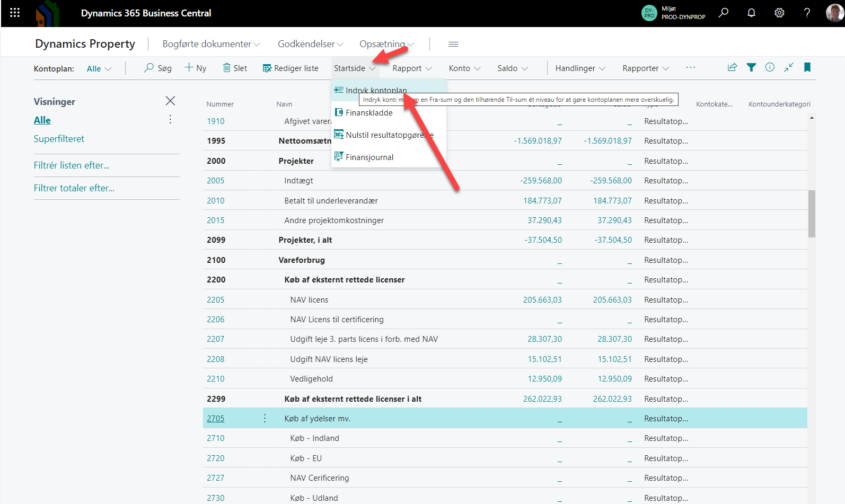Viewport: 845px width, 504px height.
Task: Click Rediger liste button
Action: 291,68
